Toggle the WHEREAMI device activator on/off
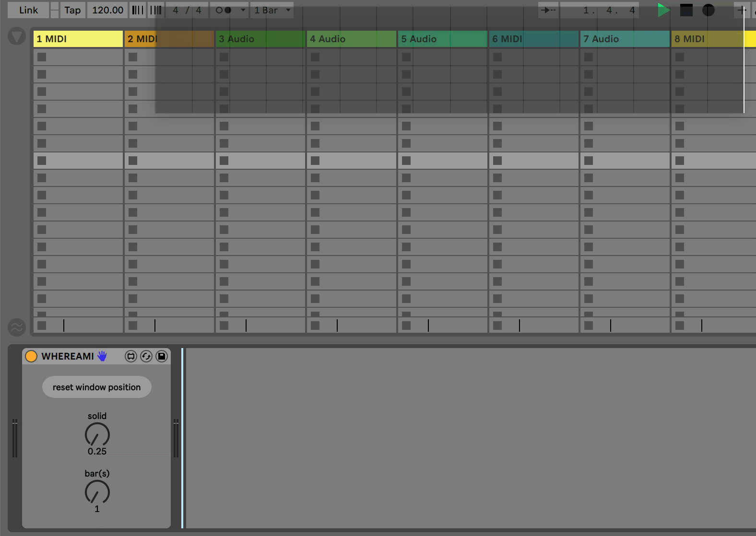The width and height of the screenshot is (756, 536). tap(31, 356)
